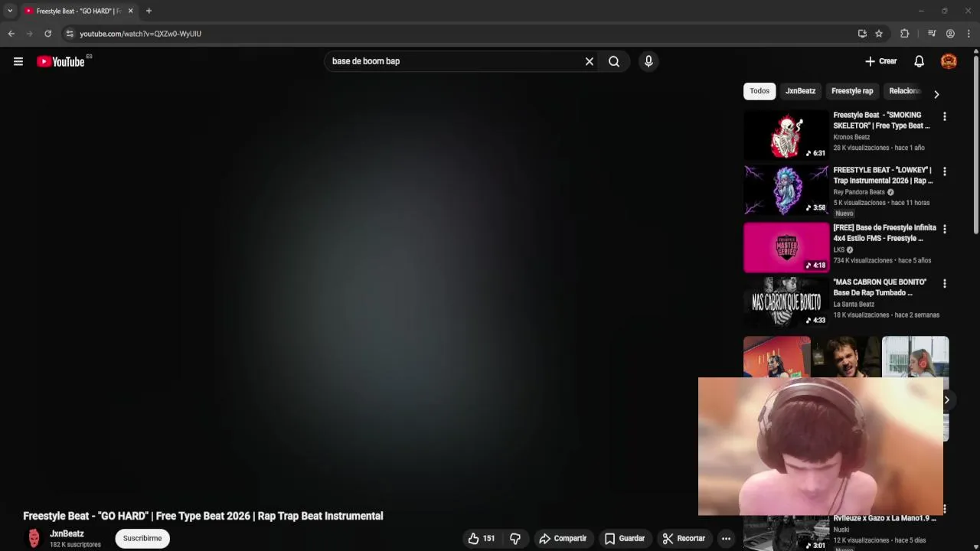Subscribe with the Suscribirme button
The width and height of the screenshot is (980, 551).
tap(142, 538)
